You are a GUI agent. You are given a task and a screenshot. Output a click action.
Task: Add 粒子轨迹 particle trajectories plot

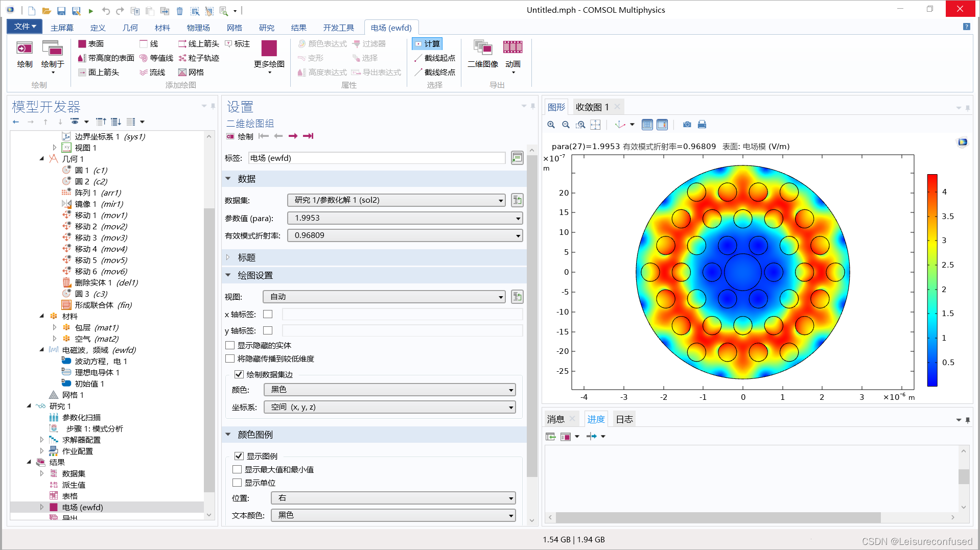point(199,58)
